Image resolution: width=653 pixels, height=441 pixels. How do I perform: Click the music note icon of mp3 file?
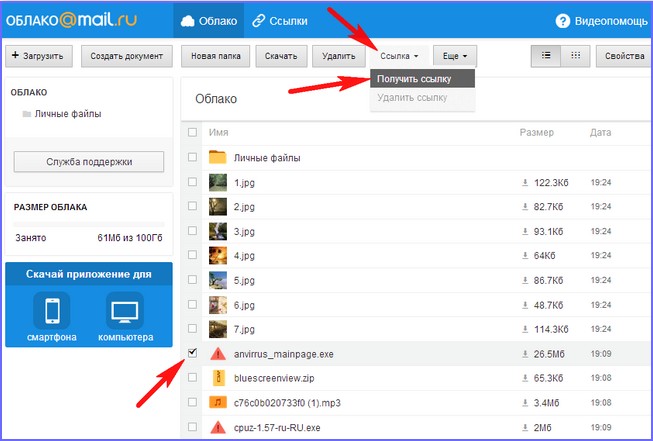[217, 403]
